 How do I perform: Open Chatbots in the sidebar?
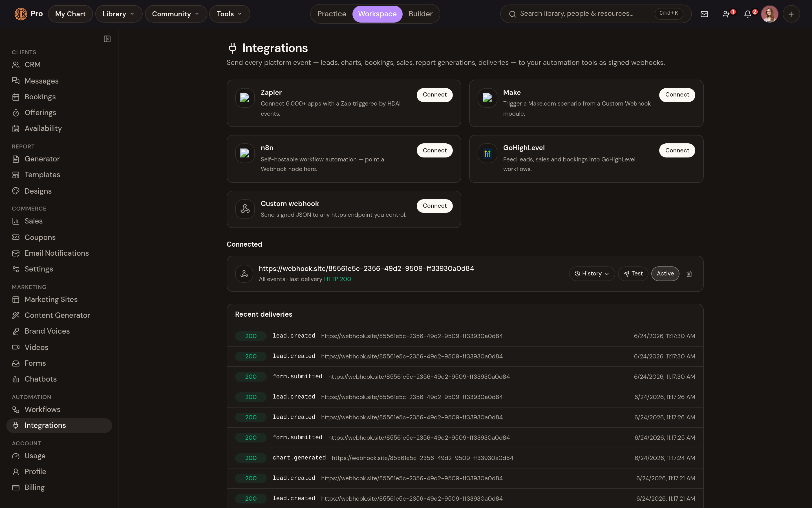coord(59,379)
